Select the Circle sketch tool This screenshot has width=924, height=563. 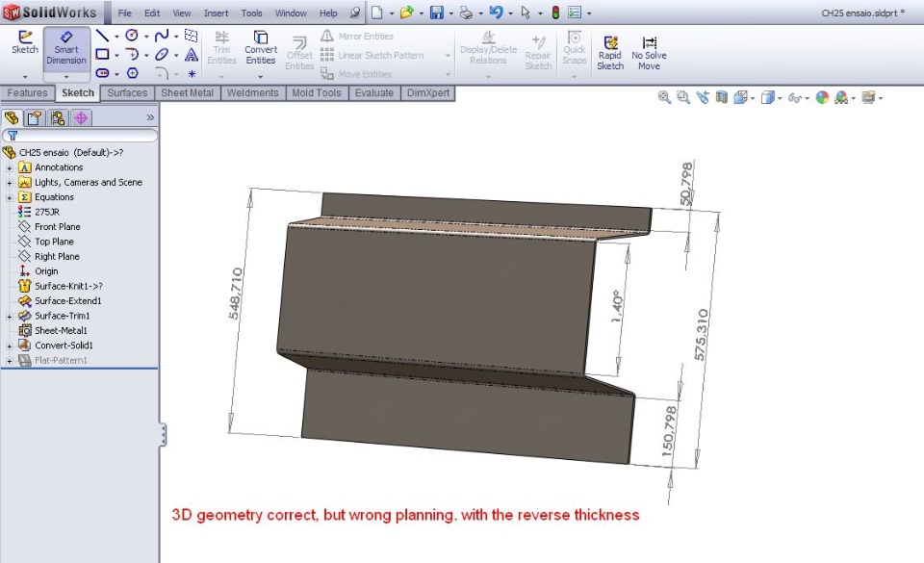click(x=132, y=36)
